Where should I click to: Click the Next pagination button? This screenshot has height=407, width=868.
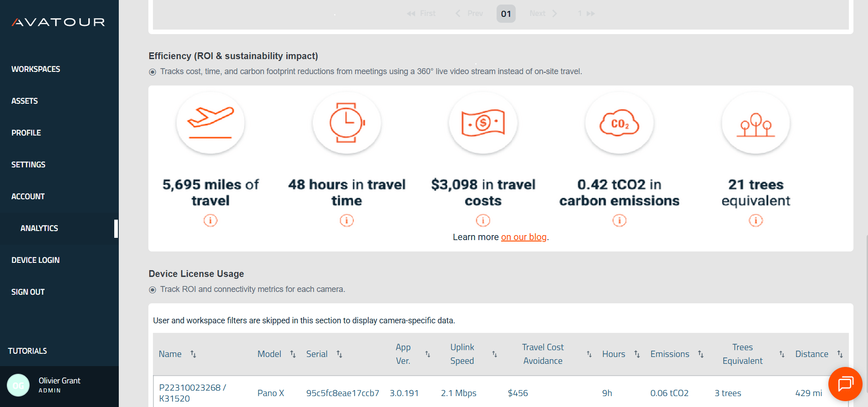[543, 14]
